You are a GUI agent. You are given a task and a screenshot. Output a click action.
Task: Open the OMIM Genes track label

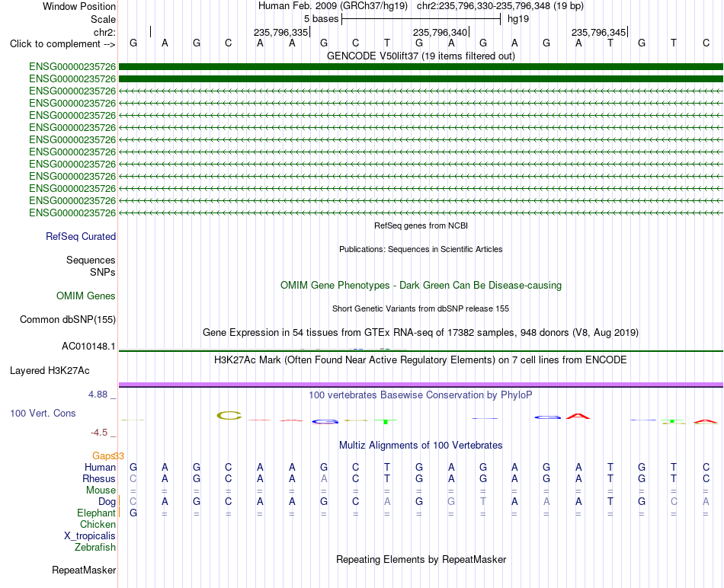[85, 296]
